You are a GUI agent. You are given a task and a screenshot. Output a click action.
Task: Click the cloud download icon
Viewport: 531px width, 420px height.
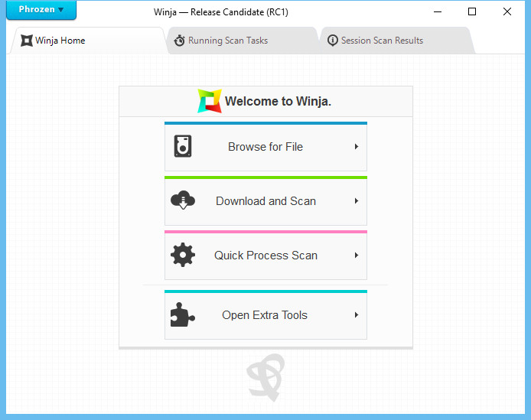pyautogui.click(x=183, y=200)
